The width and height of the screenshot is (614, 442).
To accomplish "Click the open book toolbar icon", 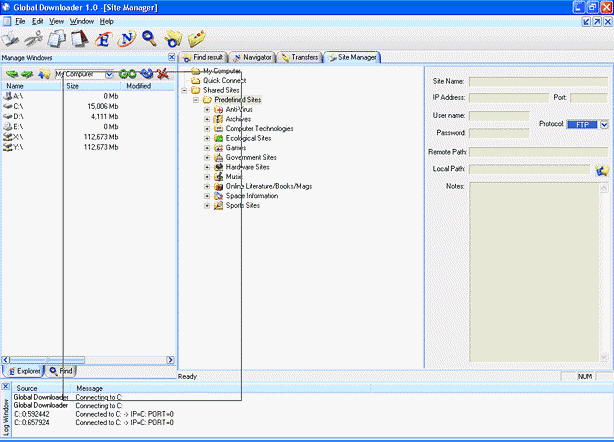I will tap(10, 39).
